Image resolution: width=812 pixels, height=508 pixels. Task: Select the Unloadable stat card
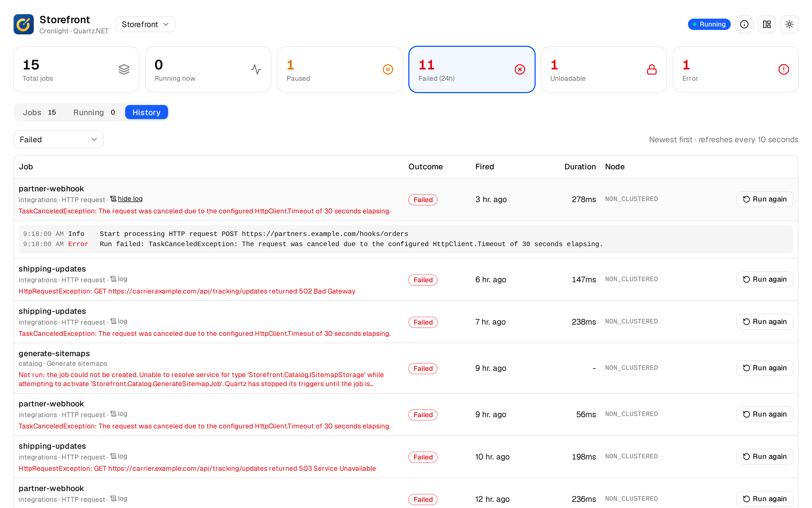604,69
